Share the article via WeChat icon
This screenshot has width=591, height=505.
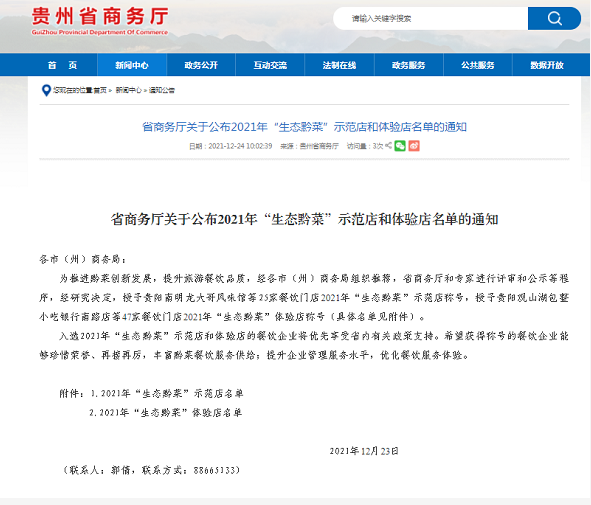[400, 146]
